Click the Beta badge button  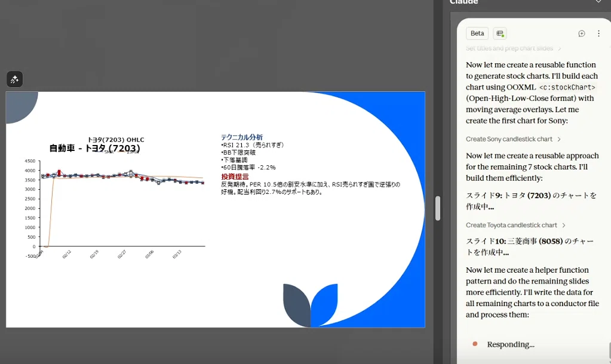(x=477, y=33)
